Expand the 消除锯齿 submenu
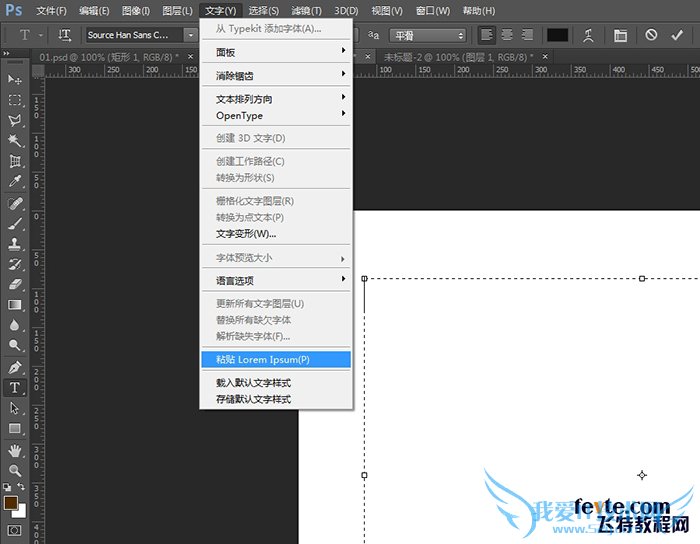The width and height of the screenshot is (700, 544). click(276, 76)
